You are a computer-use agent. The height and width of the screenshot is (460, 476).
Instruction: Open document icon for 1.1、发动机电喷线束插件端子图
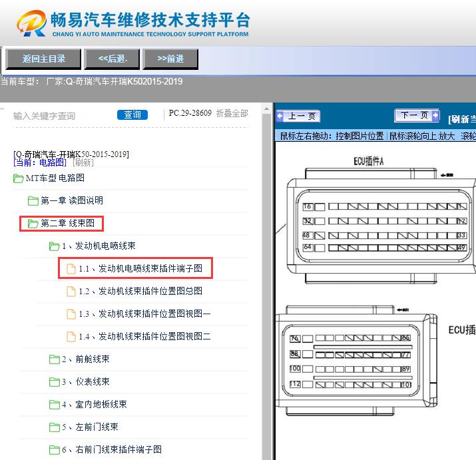pos(71,269)
